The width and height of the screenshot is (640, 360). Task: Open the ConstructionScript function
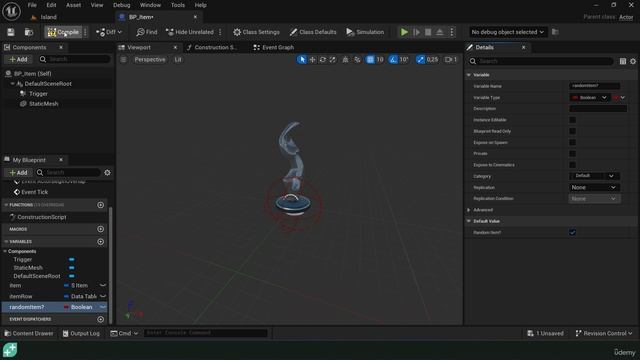click(x=42, y=217)
